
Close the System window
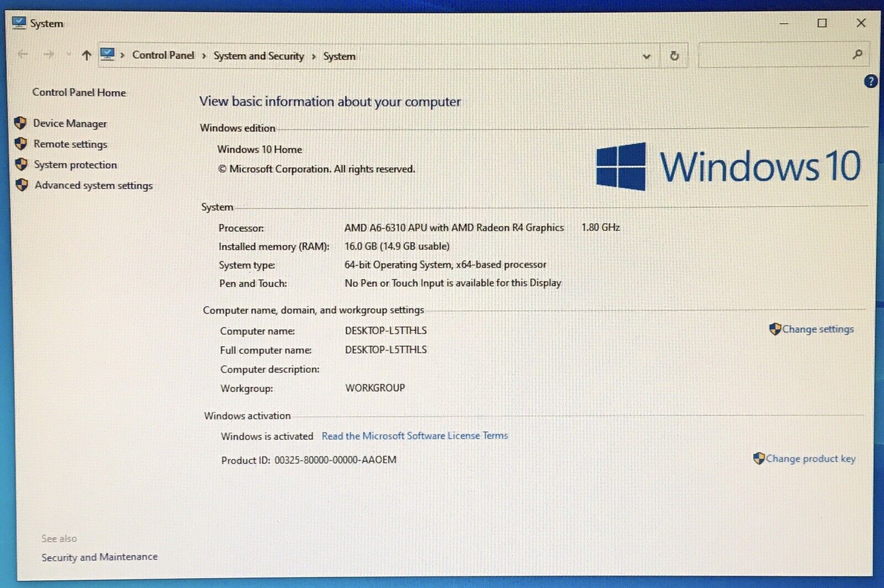click(x=861, y=23)
